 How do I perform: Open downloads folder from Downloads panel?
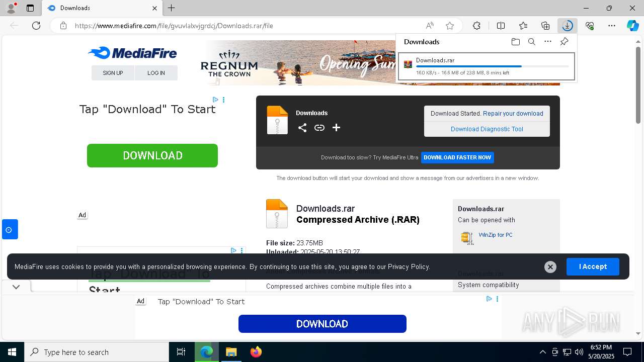click(515, 42)
